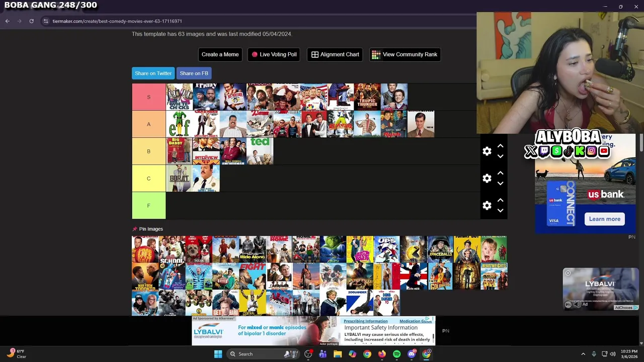Viewport: 644px width, 362px height.
Task: Select the Friday poster in S tier
Action: point(206,97)
